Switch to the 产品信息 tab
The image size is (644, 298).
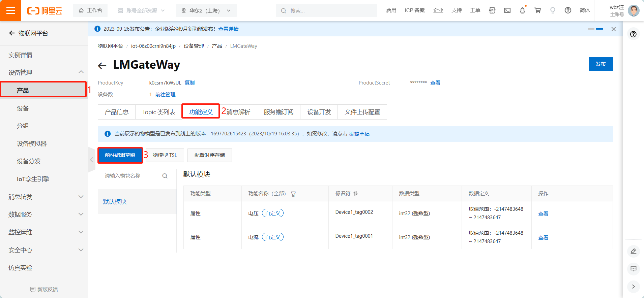point(117,112)
